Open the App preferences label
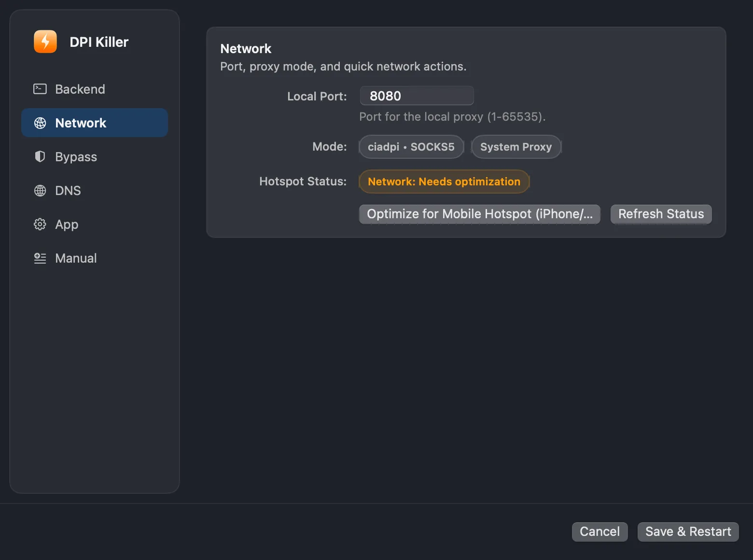Viewport: 753px width, 560px height. 67,224
